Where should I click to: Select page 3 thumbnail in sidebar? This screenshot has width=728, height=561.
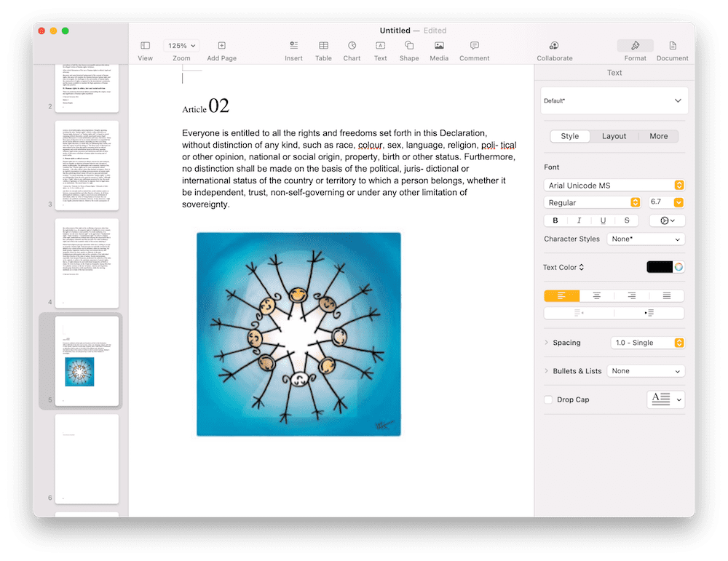(x=86, y=163)
